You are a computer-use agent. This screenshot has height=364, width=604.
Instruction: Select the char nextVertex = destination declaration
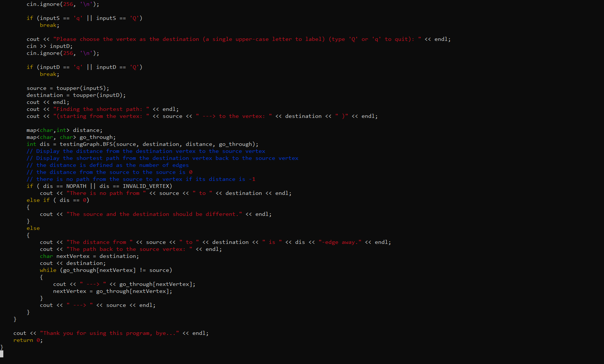click(x=90, y=256)
